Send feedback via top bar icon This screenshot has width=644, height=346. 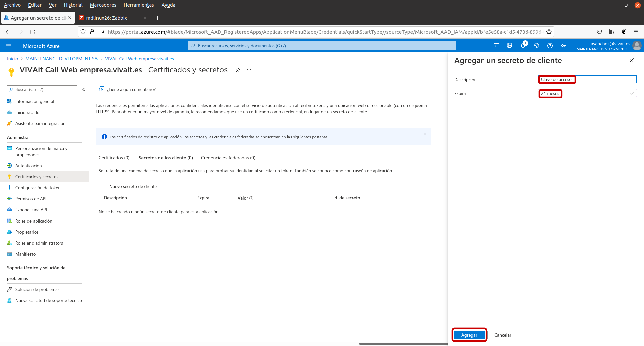click(x=563, y=46)
